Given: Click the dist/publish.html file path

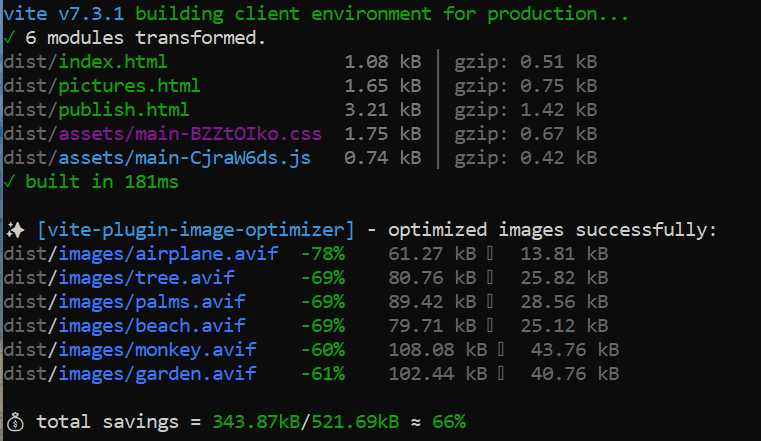Looking at the screenshot, I should 97,110.
